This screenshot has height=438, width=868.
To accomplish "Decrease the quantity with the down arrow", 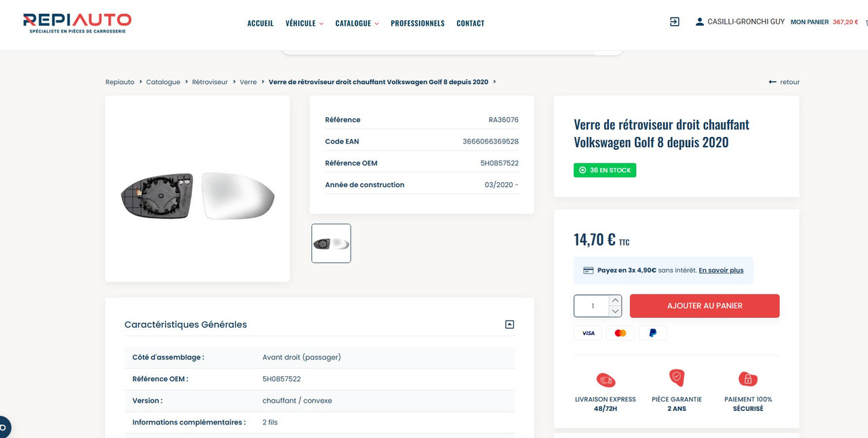I will (x=615, y=311).
